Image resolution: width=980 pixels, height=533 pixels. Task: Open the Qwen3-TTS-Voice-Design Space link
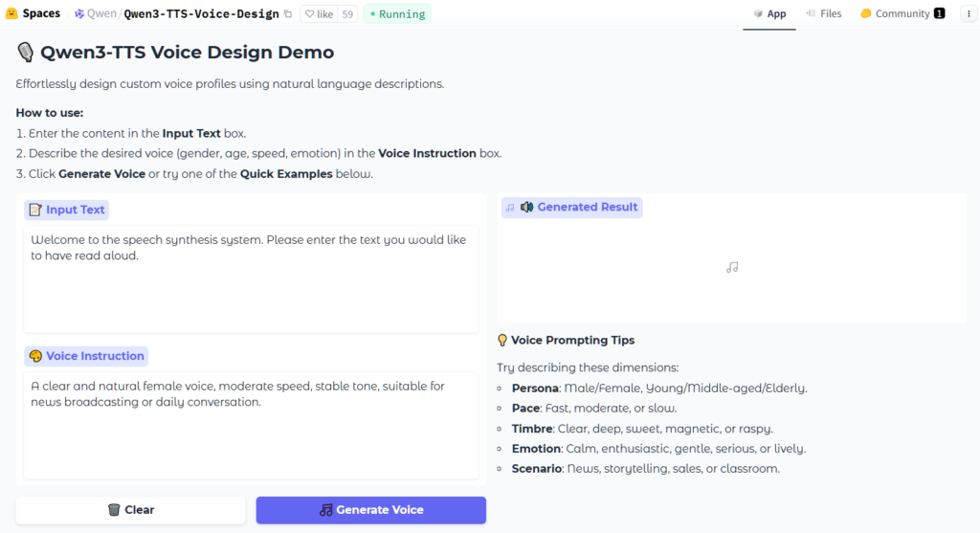(201, 14)
